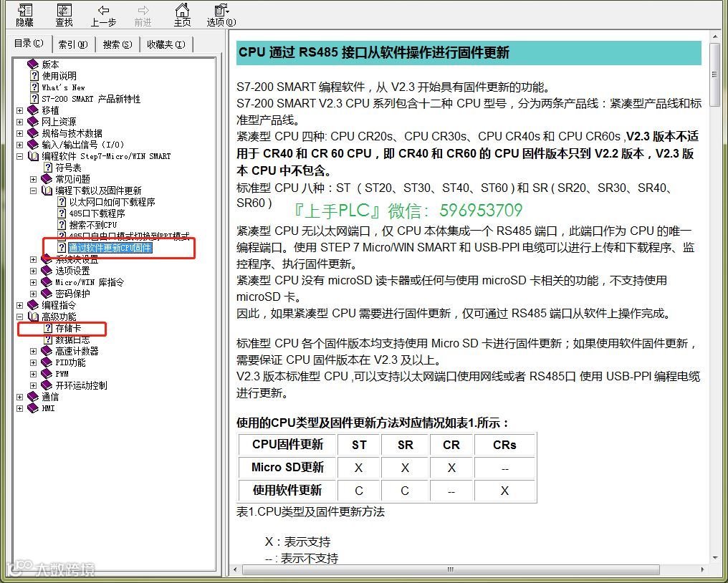Click the content pane scroll-up arrow
This screenshot has width=728, height=583.
pos(715,36)
